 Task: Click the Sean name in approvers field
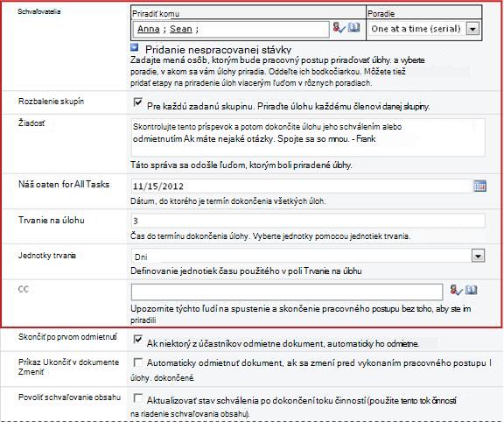(181, 29)
